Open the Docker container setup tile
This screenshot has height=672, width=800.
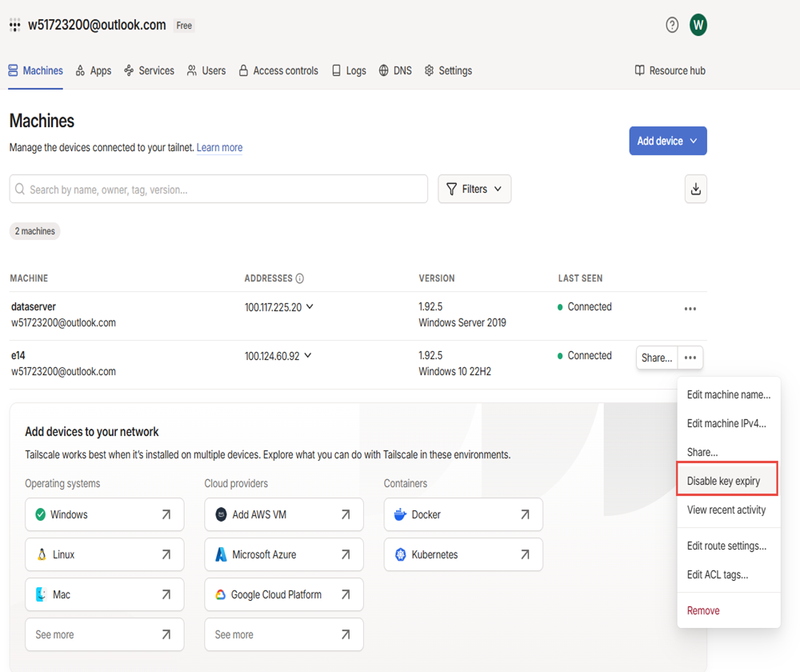[463, 514]
